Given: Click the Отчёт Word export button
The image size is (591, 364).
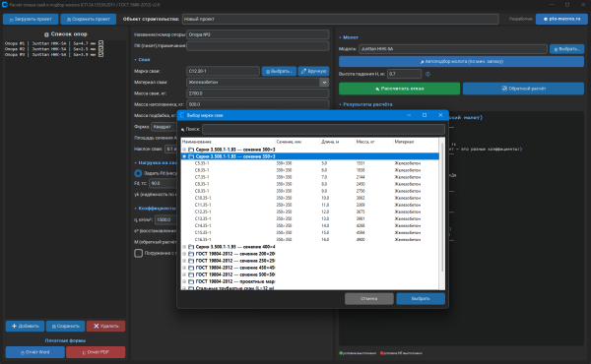Looking at the screenshot, I should pos(35,352).
